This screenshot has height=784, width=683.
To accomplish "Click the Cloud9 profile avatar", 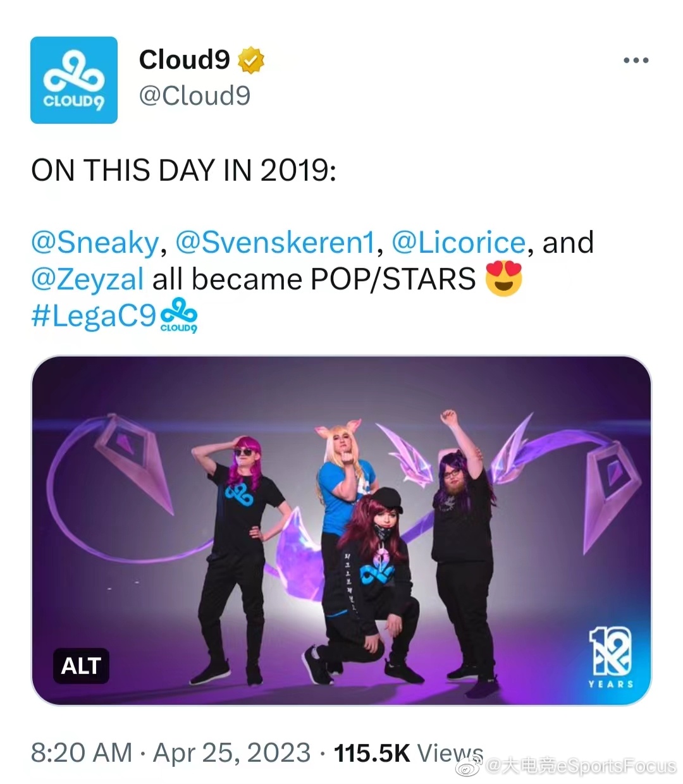I will click(74, 80).
